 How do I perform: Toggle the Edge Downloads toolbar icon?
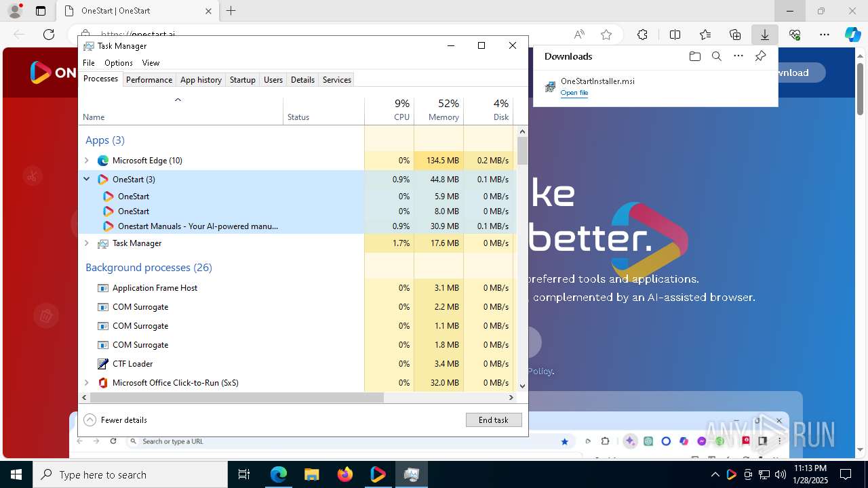764,35
